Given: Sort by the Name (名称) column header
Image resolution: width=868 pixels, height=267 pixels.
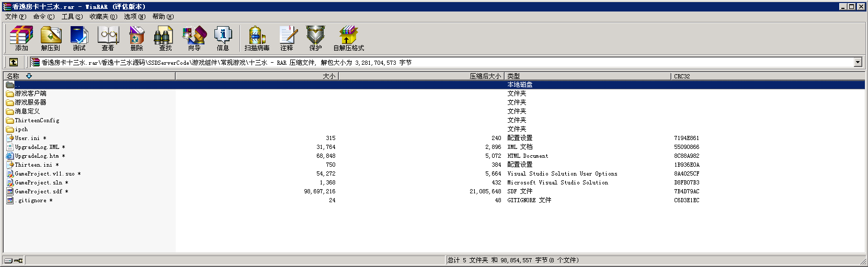Looking at the screenshot, I should point(89,76).
